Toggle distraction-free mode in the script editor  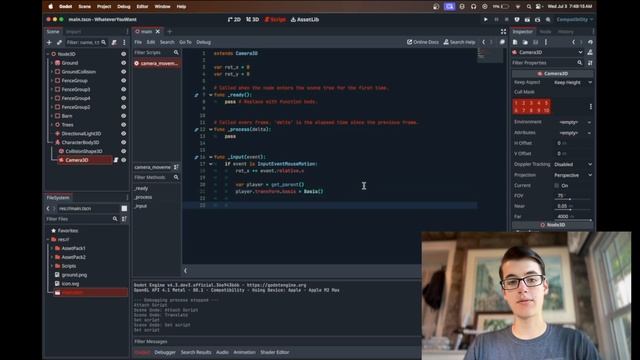503,31
